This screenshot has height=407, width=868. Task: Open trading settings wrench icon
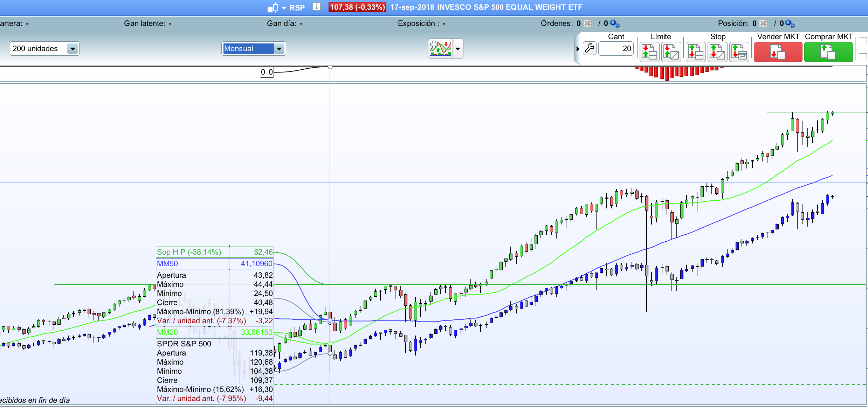click(x=590, y=48)
